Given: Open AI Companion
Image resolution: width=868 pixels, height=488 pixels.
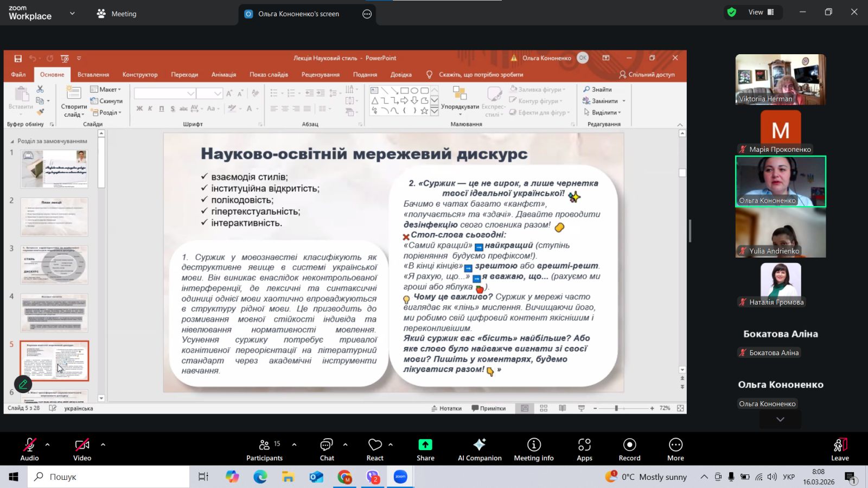Looking at the screenshot, I should pos(480,449).
